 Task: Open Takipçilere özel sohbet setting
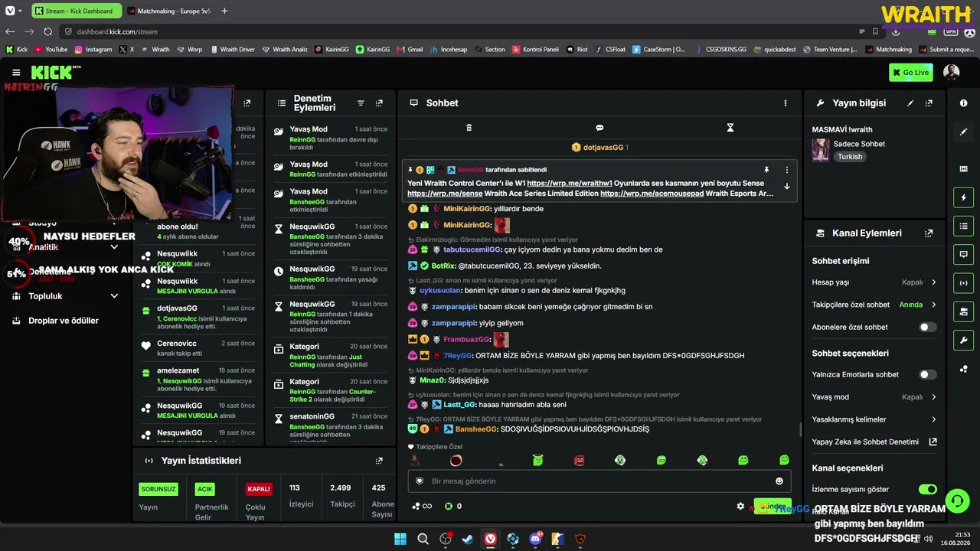874,305
